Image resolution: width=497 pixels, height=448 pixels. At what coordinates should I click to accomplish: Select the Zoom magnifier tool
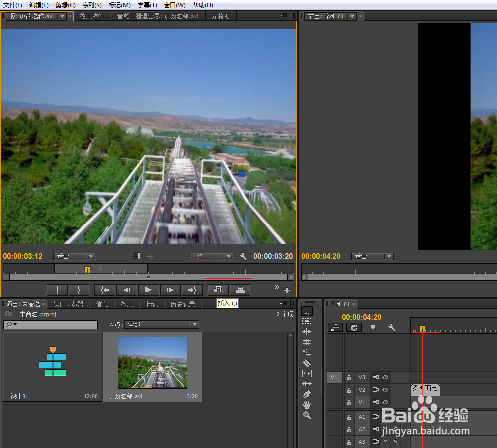[x=307, y=415]
